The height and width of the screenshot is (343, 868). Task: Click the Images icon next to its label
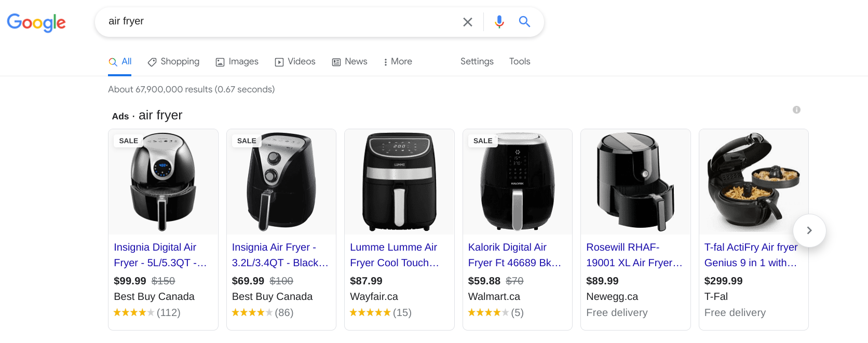[x=220, y=62]
